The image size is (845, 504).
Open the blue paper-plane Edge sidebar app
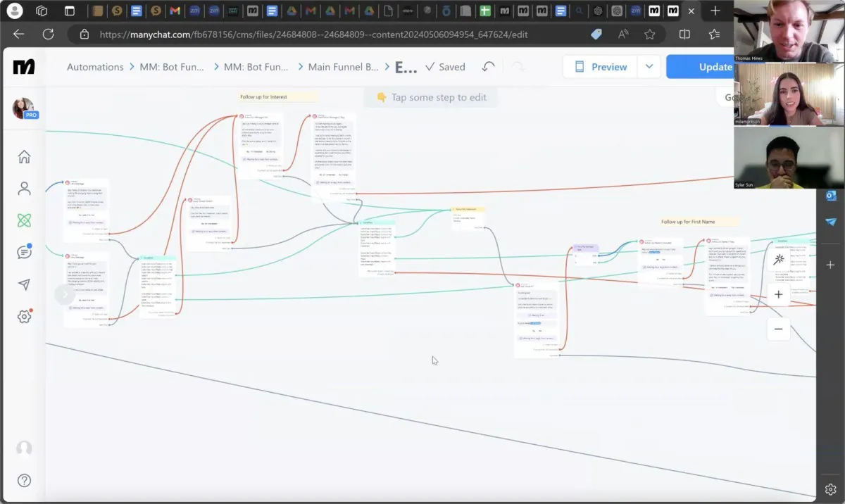click(830, 222)
